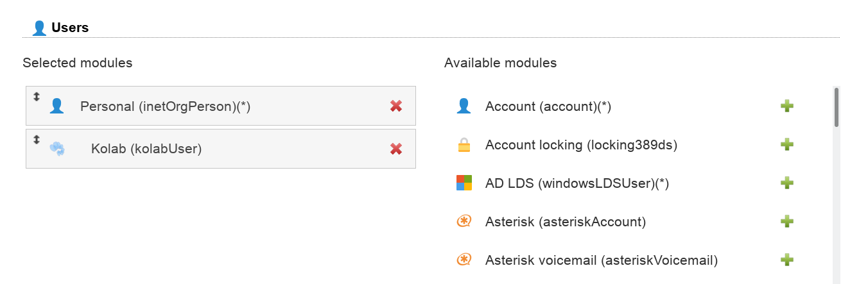Click the AD LDS Windows logo icon
Image resolution: width=868 pixels, height=284 pixels.
[464, 183]
